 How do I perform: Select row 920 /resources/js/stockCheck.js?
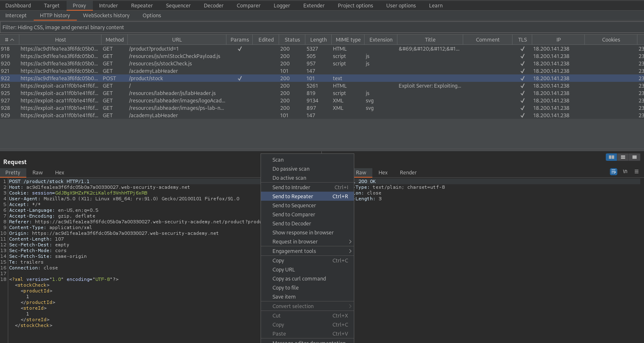322,63
